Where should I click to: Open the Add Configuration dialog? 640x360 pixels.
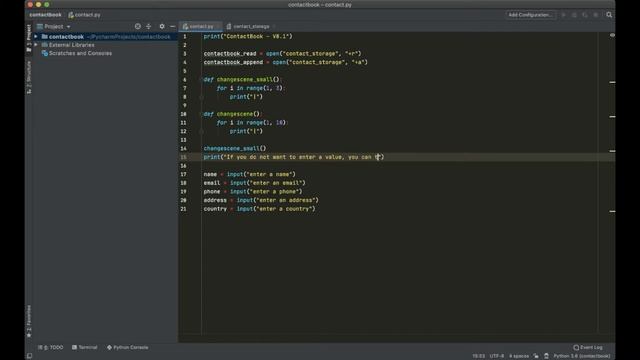click(x=530, y=15)
